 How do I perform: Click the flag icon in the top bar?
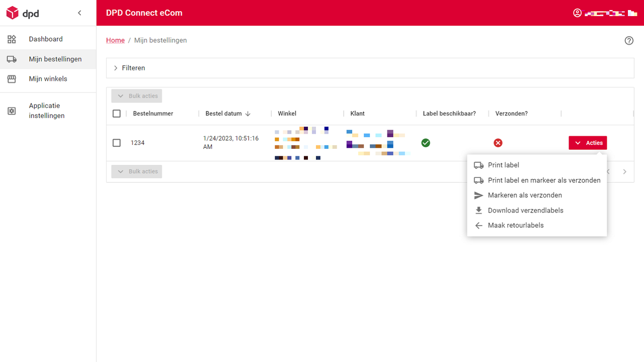pyautogui.click(x=632, y=13)
